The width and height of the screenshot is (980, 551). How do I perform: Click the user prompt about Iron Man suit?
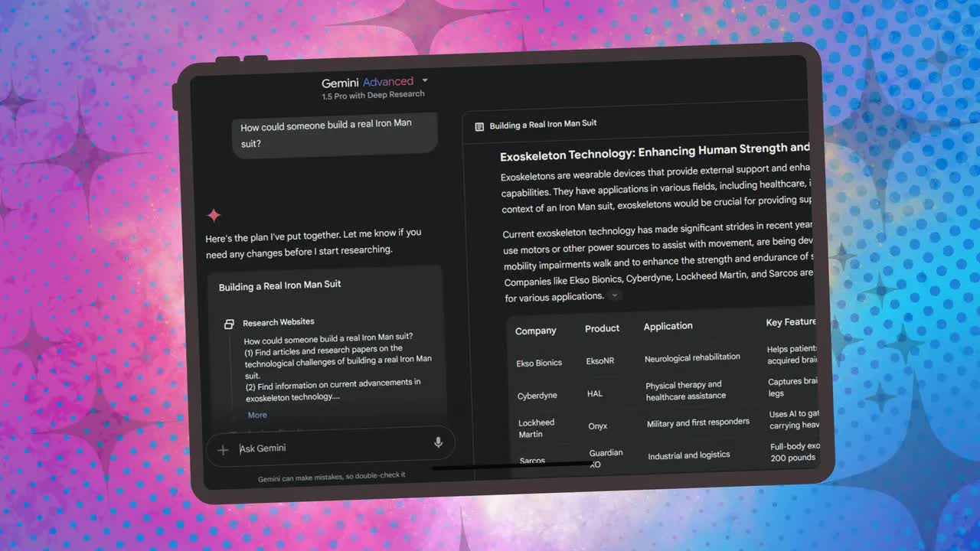pos(326,133)
